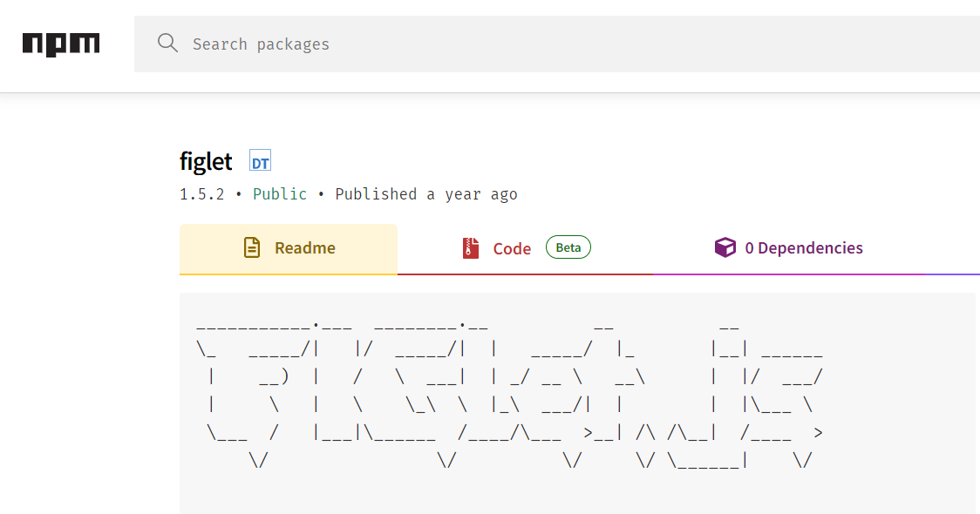Click the purple cube Dependencies icon
The height and width of the screenshot is (514, 980).
tap(725, 247)
